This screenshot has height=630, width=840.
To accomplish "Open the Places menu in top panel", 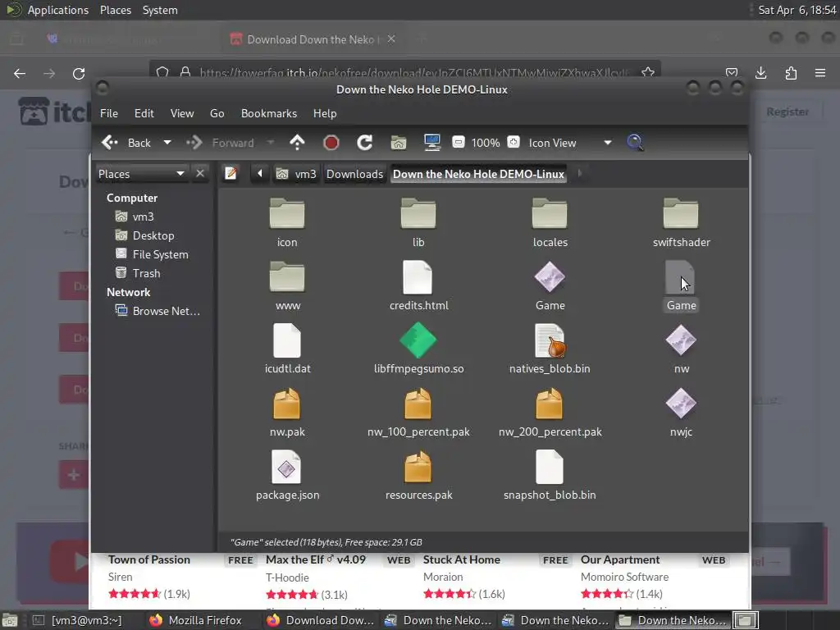I will click(x=116, y=10).
